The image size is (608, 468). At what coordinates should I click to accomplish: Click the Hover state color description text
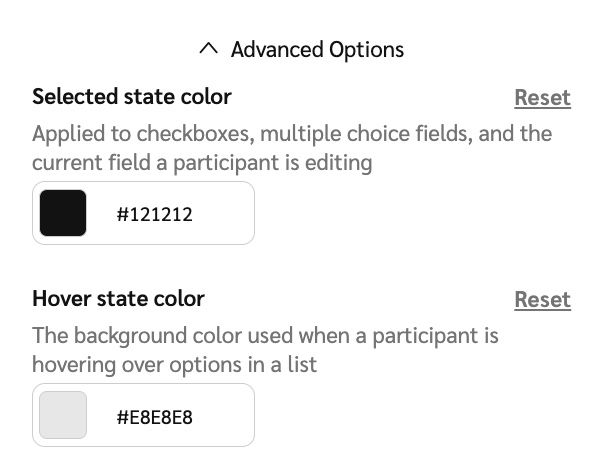(x=265, y=336)
